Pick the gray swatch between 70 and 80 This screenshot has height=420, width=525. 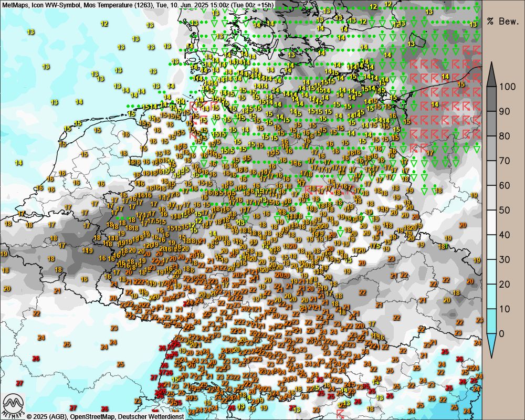491,148
